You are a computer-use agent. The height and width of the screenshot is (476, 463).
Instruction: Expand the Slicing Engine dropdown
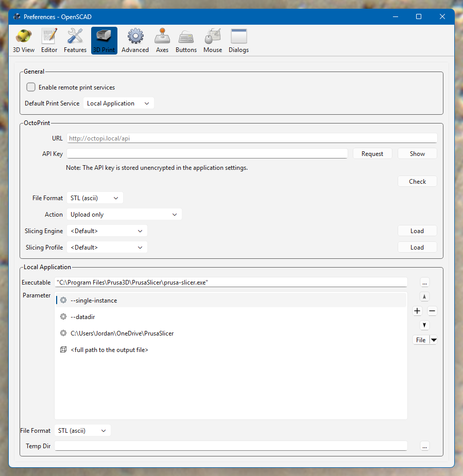tap(107, 231)
